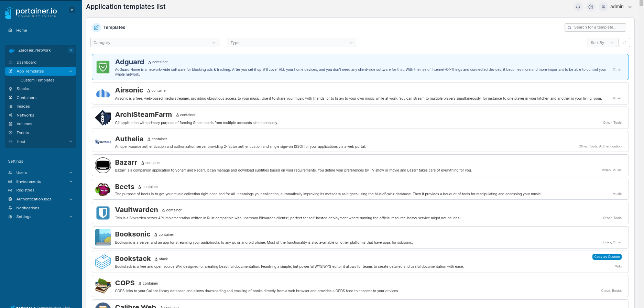The image size is (644, 308).
Task: Expand the admin user menu chevron
Action: tap(630, 7)
